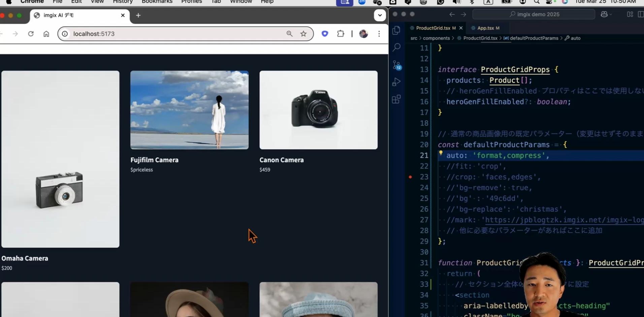Navigate back in VS Code
The width and height of the screenshot is (644, 317).
452,14
